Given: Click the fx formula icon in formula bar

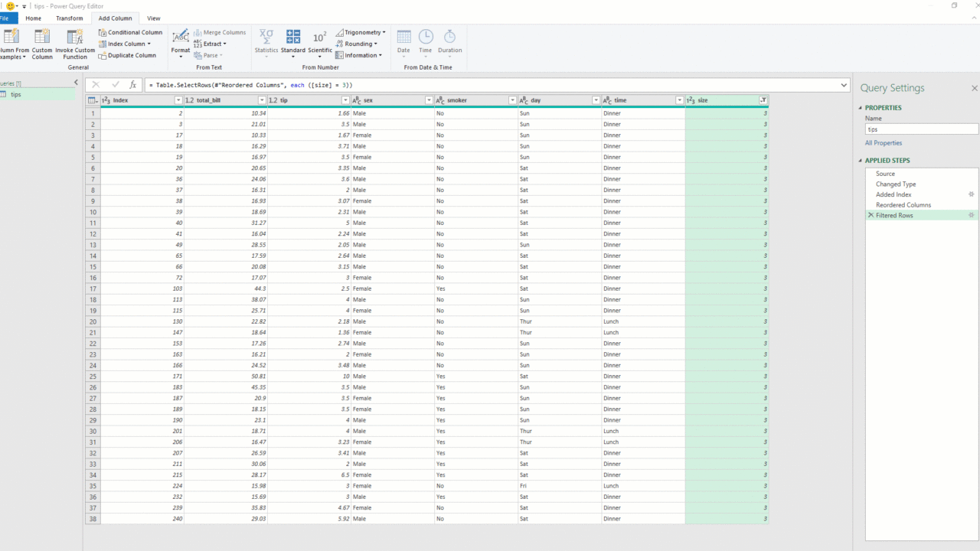Looking at the screenshot, I should click(133, 85).
